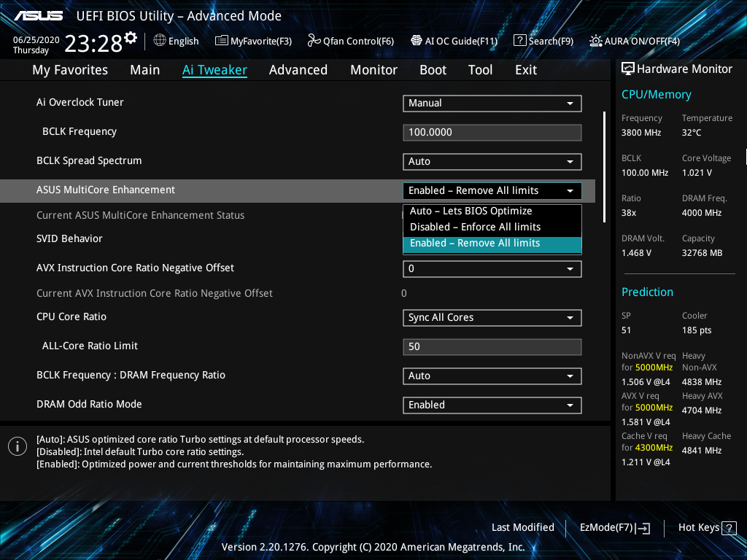Image resolution: width=747 pixels, height=560 pixels.
Task: Click the Search question mark icon
Action: point(519,41)
